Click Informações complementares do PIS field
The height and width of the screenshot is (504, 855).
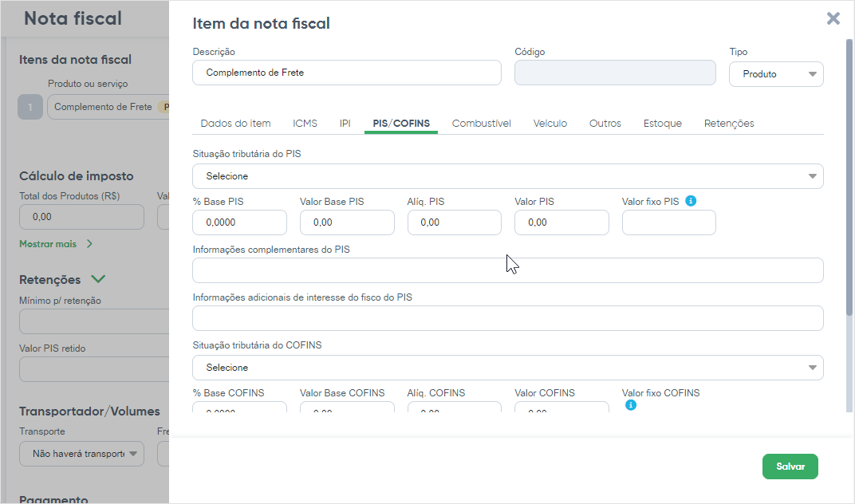(507, 270)
